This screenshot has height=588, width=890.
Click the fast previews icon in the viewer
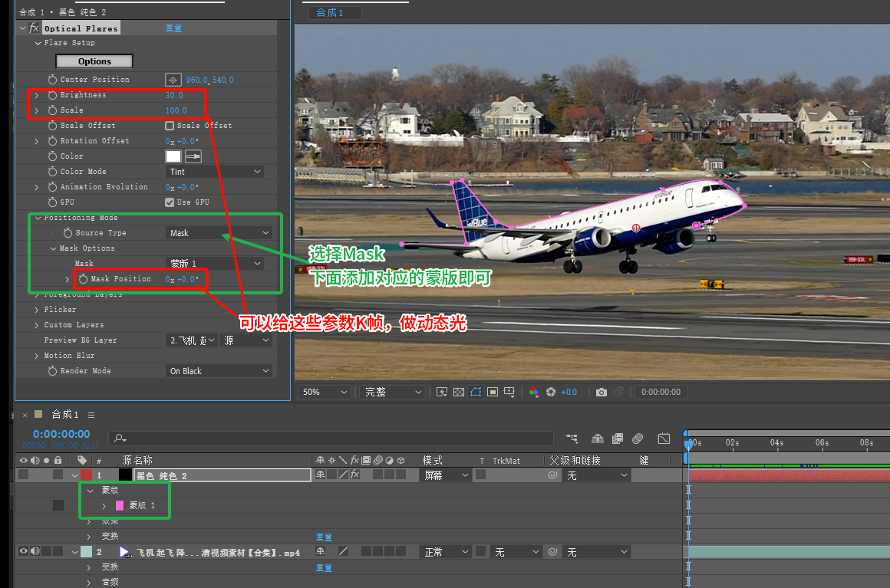[x=442, y=392]
